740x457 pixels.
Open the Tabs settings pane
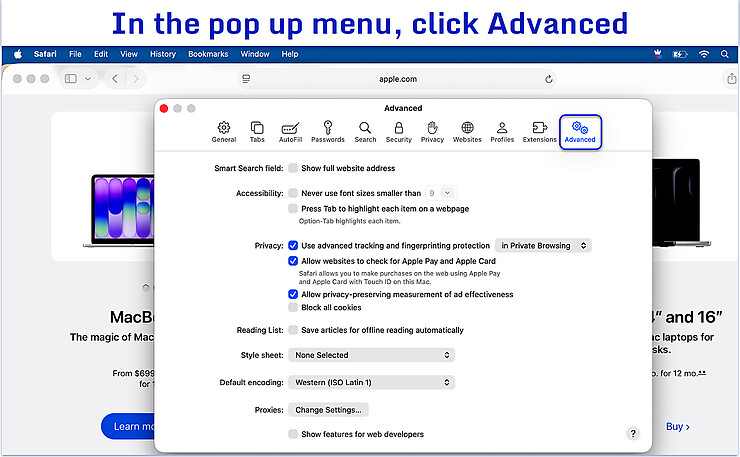257,132
